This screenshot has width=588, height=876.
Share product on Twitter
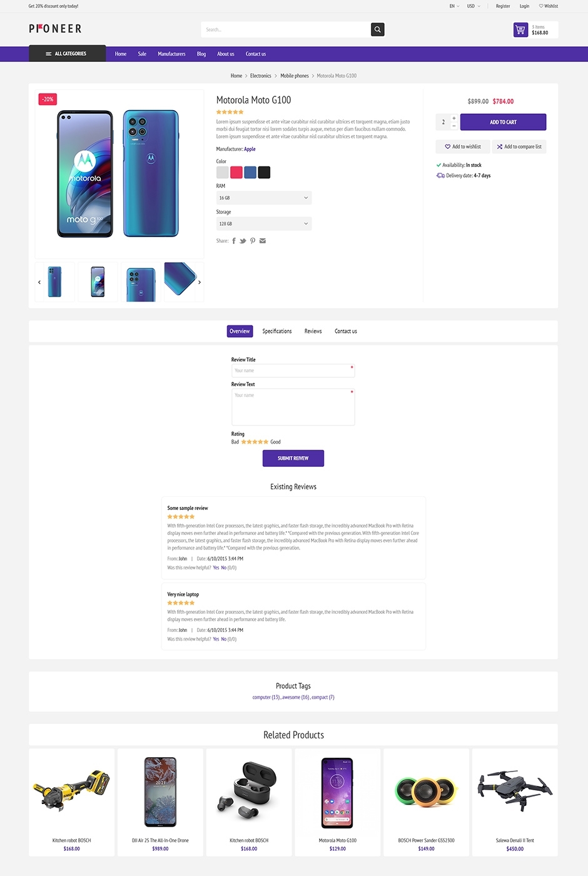(x=243, y=241)
